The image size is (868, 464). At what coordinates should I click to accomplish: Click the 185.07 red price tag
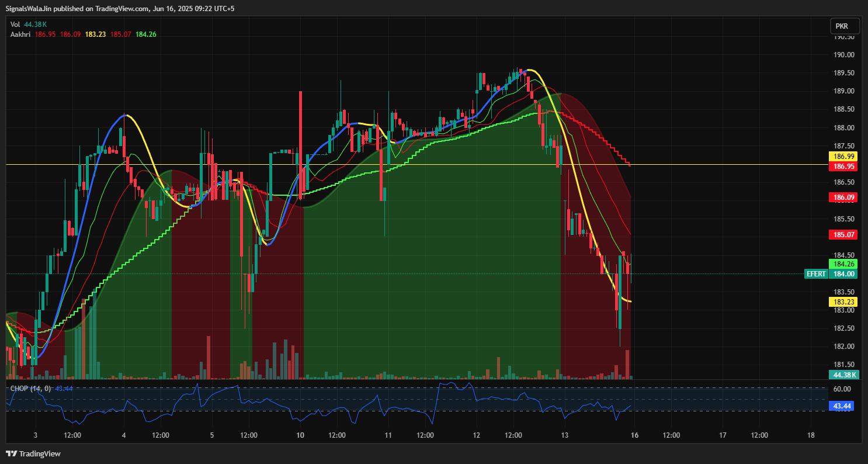845,234
